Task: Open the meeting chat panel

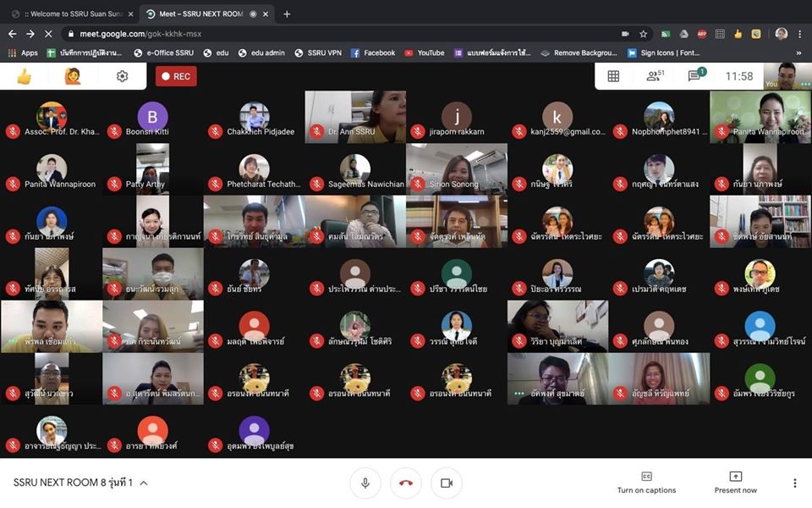Action: [x=694, y=76]
